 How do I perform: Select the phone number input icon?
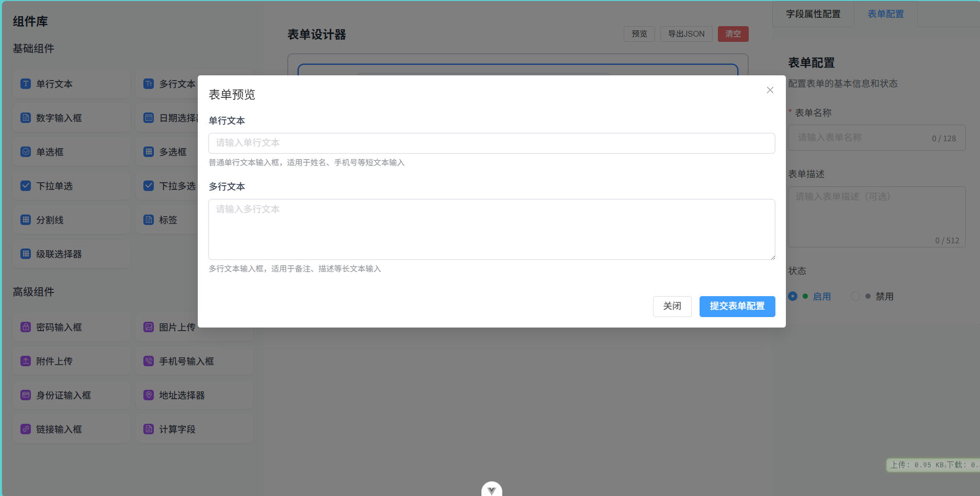pyautogui.click(x=149, y=361)
